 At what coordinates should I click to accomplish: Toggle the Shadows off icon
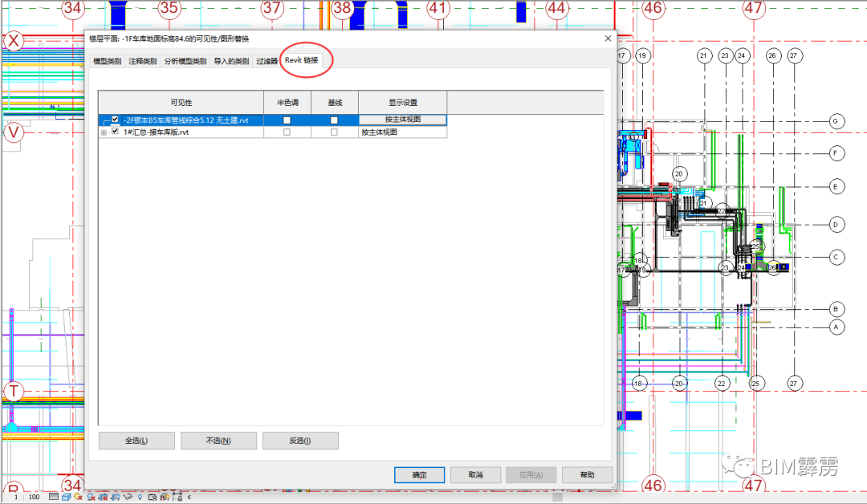[x=92, y=497]
